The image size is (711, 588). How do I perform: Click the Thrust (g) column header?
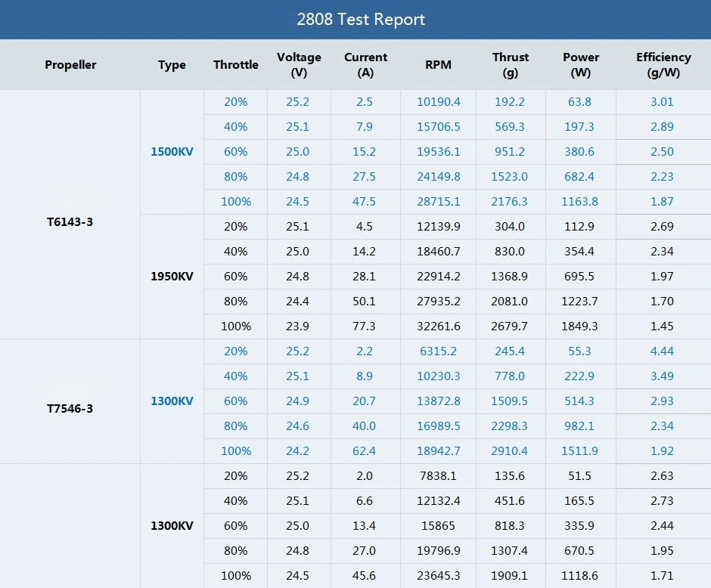(511, 65)
